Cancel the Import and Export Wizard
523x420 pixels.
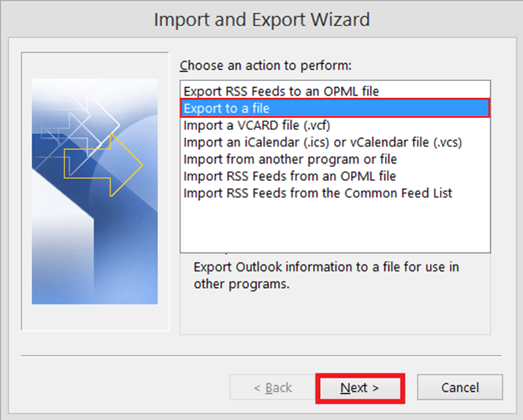pos(460,387)
